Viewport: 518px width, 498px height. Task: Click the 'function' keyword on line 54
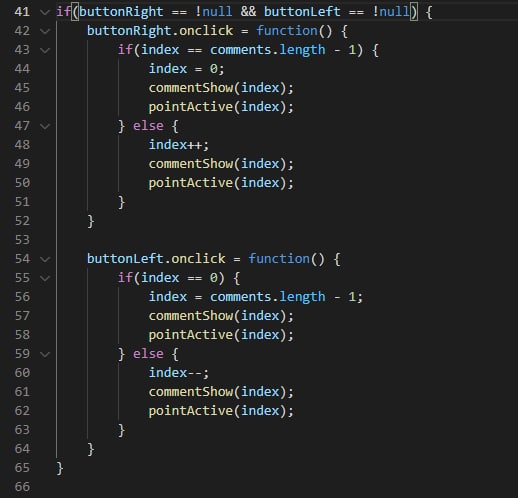(x=279, y=259)
